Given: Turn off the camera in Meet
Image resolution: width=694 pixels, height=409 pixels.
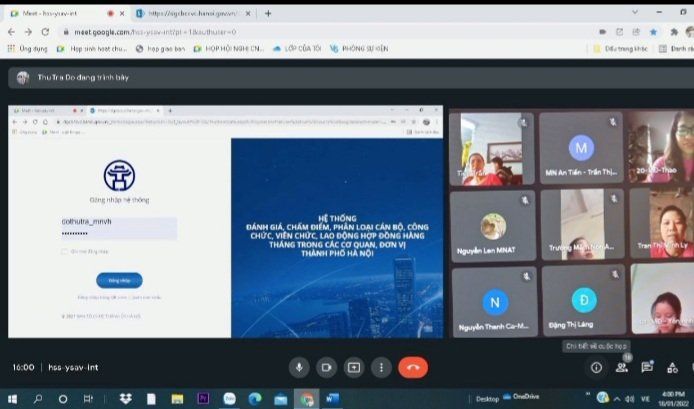Looking at the screenshot, I should (x=326, y=367).
